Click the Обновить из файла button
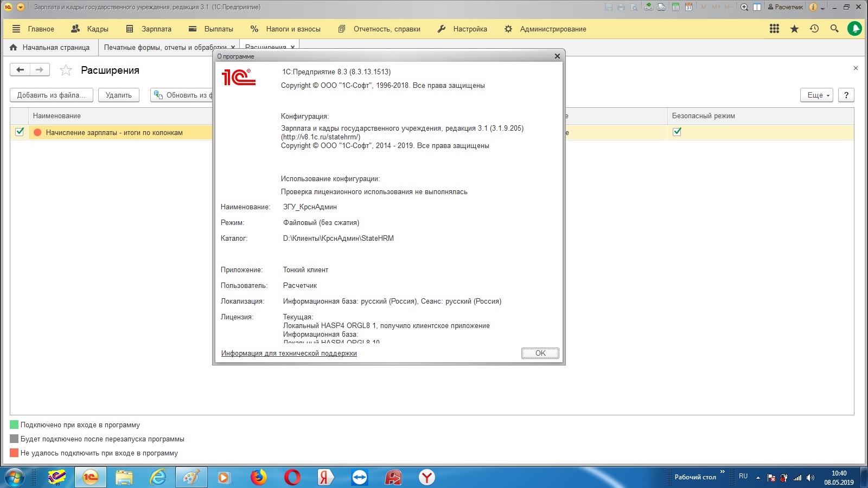This screenshot has width=868, height=488. [x=182, y=95]
